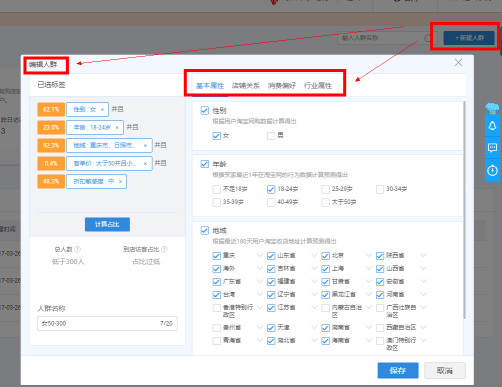502x387 pixels.
Task: Switch to the 行业属性 tab
Action: [x=318, y=86]
